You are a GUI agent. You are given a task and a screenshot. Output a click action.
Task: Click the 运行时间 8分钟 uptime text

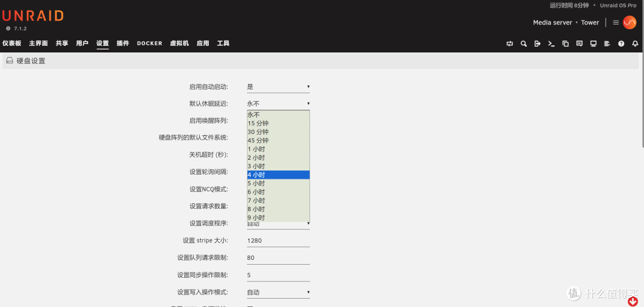569,5
